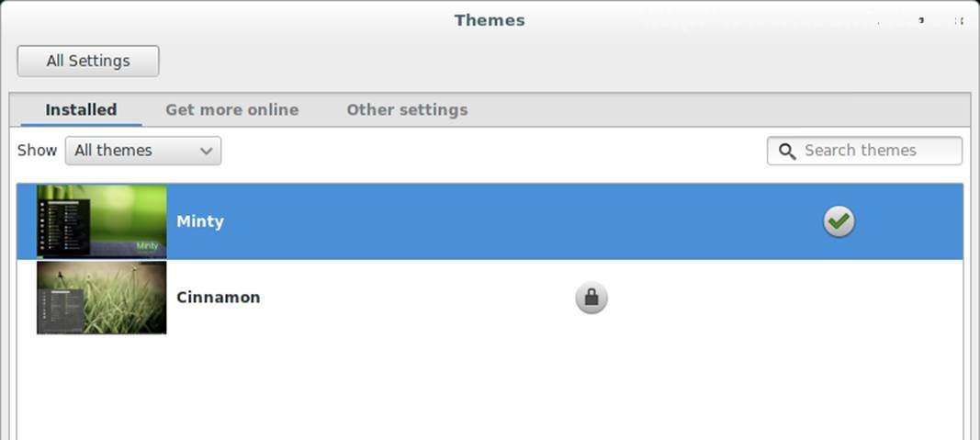The width and height of the screenshot is (980, 440).
Task: Click the blank tab bar area after Other settings
Action: point(716,110)
